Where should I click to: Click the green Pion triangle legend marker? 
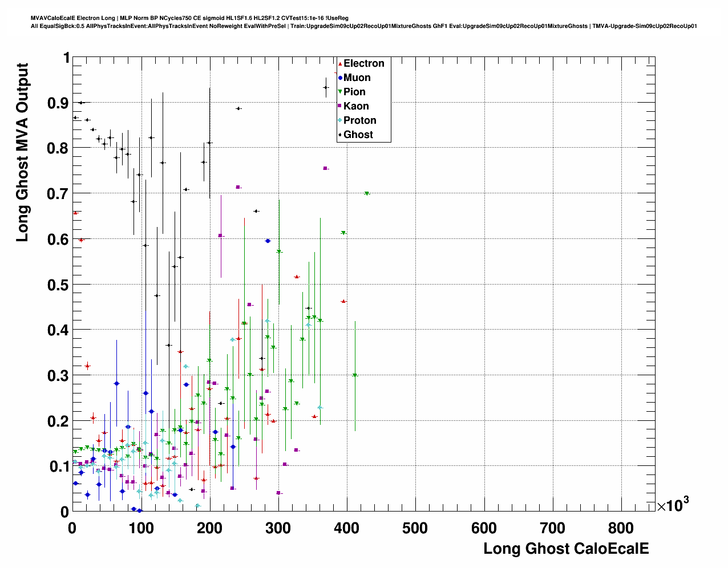pos(340,92)
